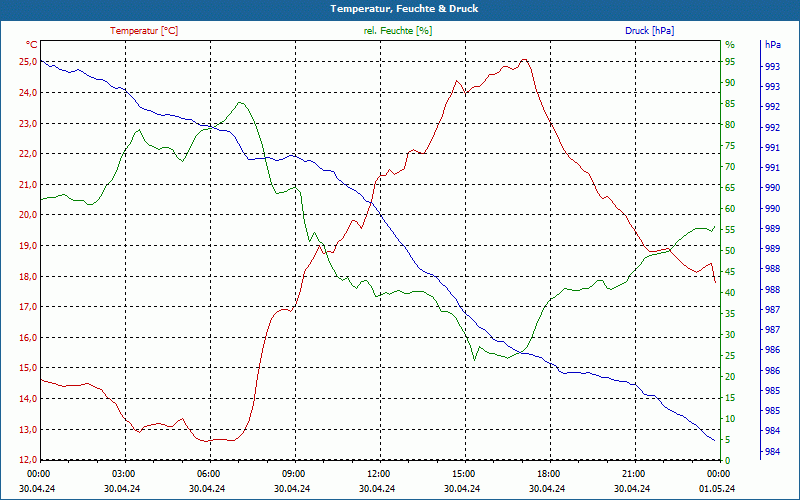Click the 'hPa' unit label on the pressure axis
Screen dimensions: 800x500
[772, 45]
